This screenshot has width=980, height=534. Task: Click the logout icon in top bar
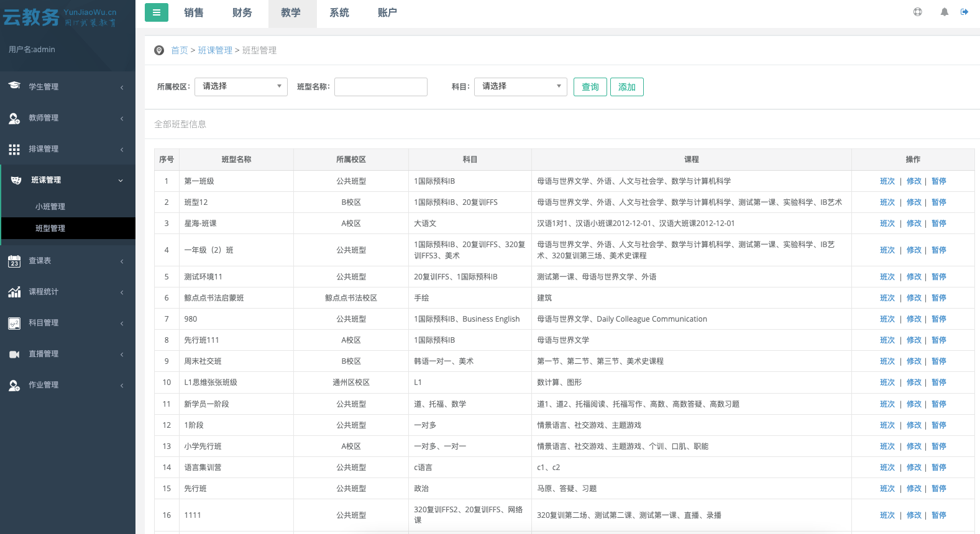[x=964, y=12]
